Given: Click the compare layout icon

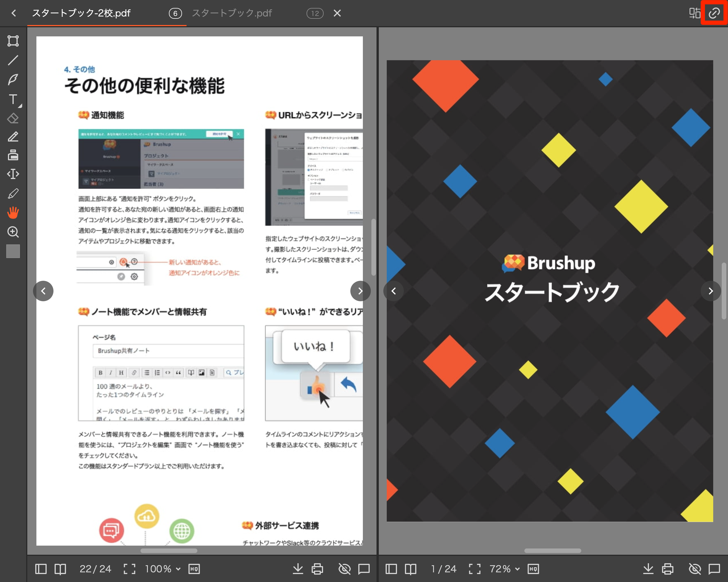Looking at the screenshot, I should pos(694,13).
